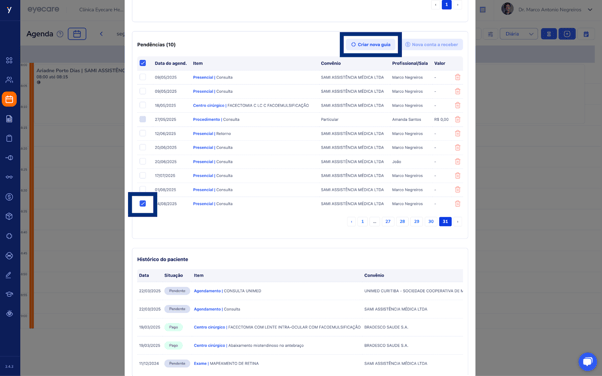Click the user avatar of Dr. Marco Antonio Negreiros
Screen dimensions: 602x376
507,9
